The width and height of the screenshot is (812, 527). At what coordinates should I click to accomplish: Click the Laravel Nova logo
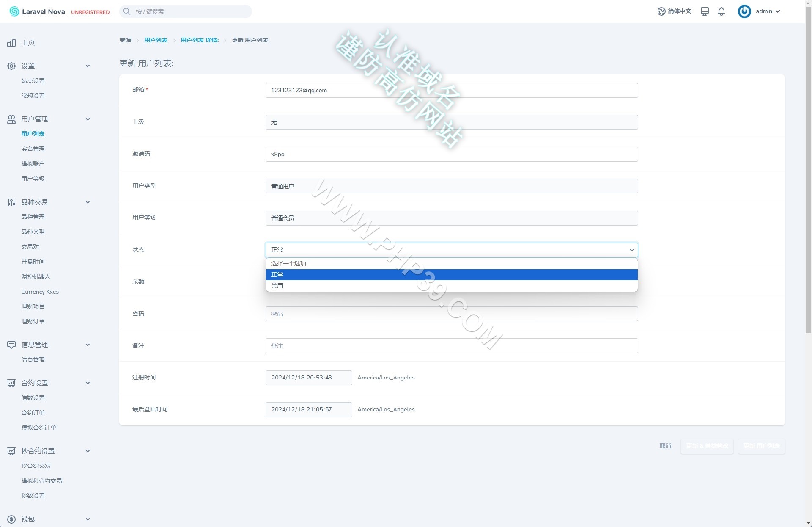click(x=37, y=11)
